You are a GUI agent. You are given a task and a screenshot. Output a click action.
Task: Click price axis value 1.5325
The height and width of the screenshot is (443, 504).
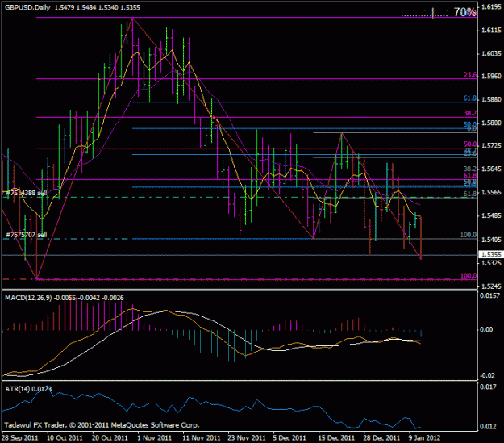491,263
